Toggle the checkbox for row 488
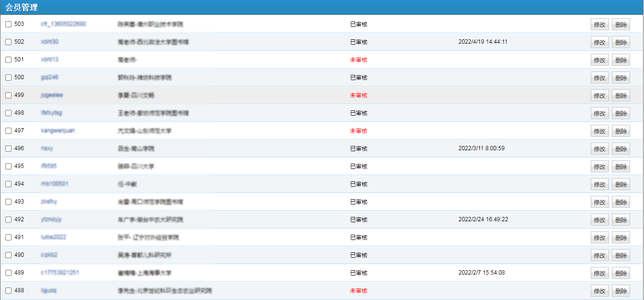644x300 pixels. click(9, 291)
